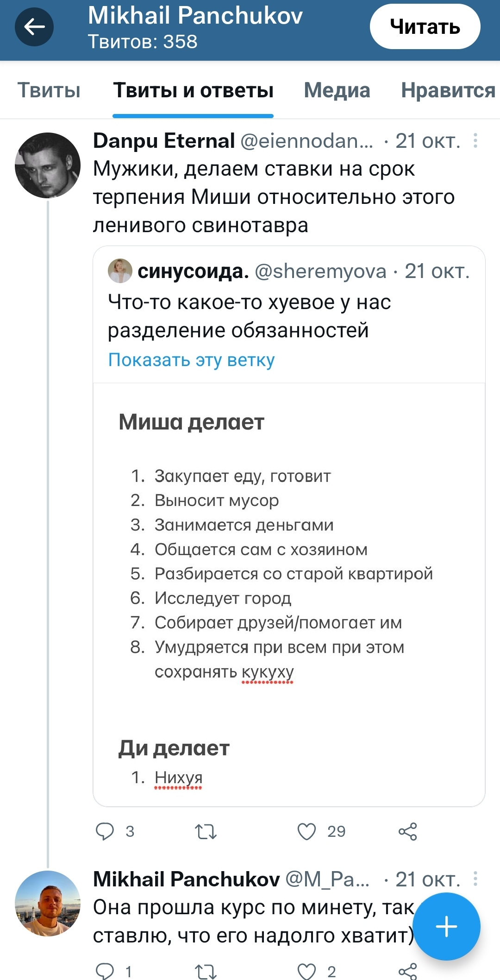Like Mikhail Panchukov's reply
Screen dimensions: 500x980
306,971
